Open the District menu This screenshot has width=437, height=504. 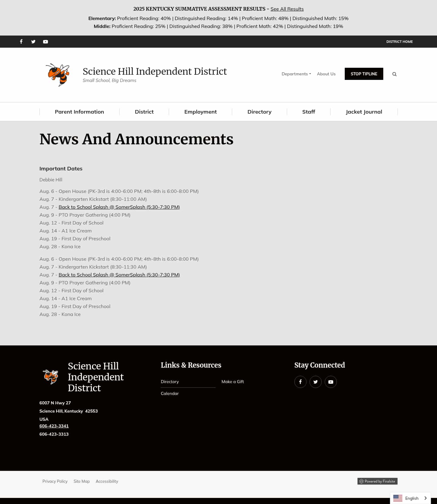tap(144, 112)
